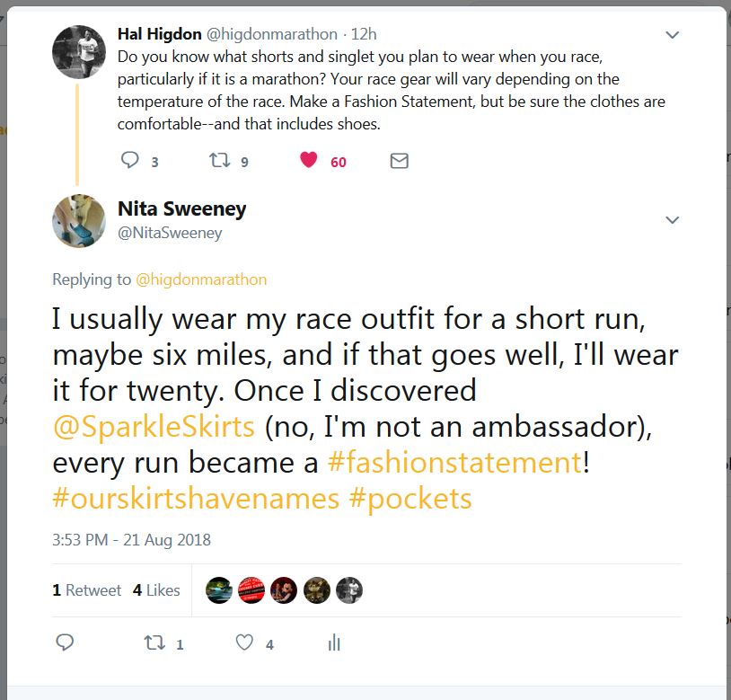Open Nita Sweeney's profile avatar
The image size is (731, 700).
pos(80,221)
